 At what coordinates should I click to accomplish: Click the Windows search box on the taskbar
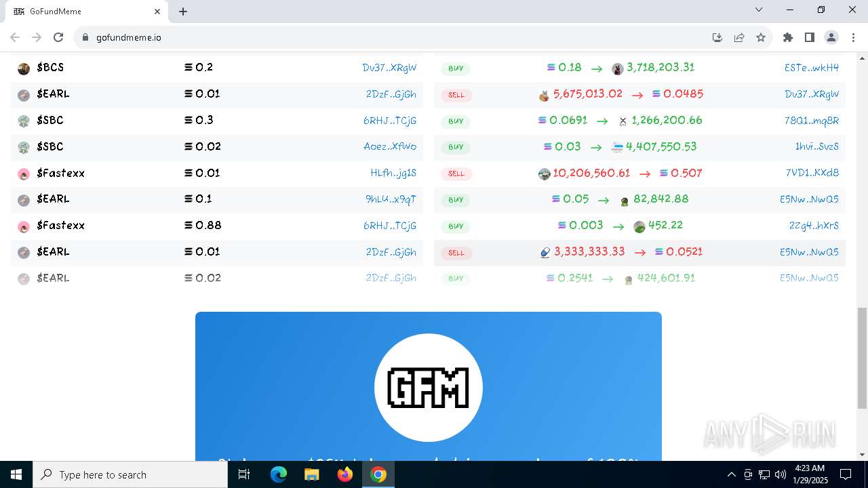(x=130, y=474)
